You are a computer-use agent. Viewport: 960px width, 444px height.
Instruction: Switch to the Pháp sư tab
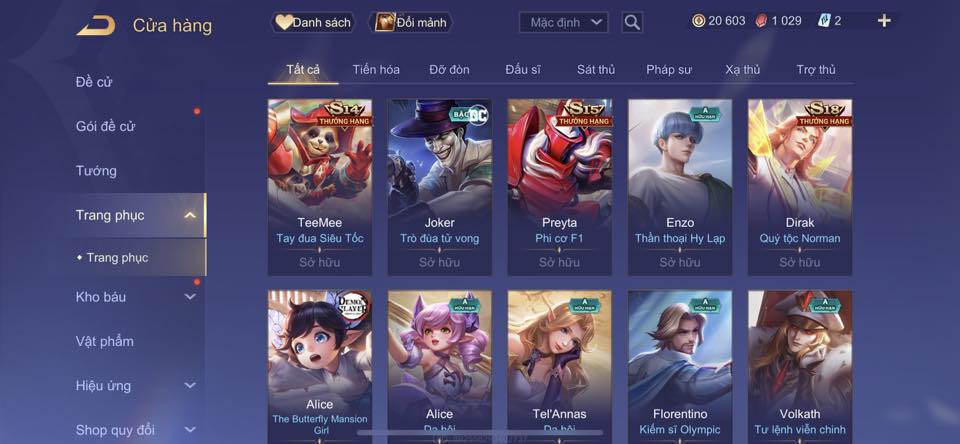(x=669, y=70)
